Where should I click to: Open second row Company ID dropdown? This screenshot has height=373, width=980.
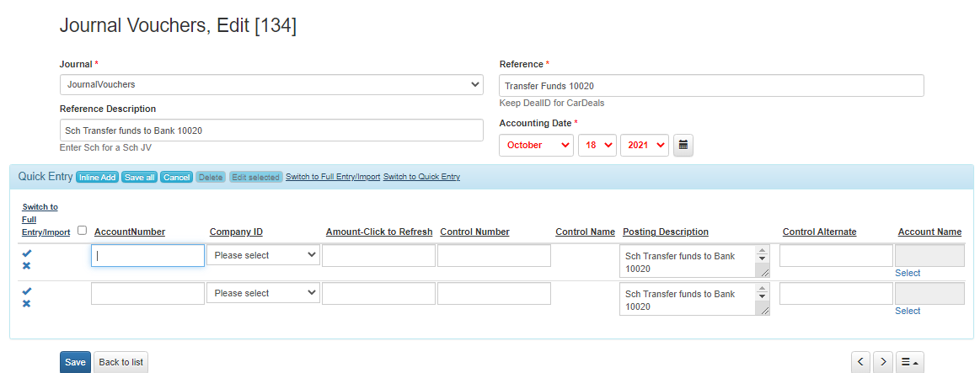(x=263, y=293)
